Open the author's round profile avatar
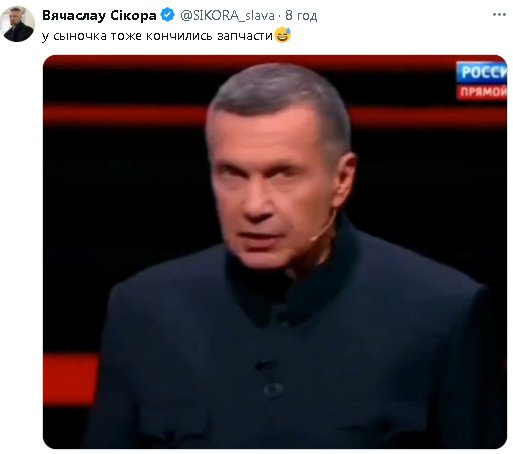 pyautogui.click(x=17, y=24)
